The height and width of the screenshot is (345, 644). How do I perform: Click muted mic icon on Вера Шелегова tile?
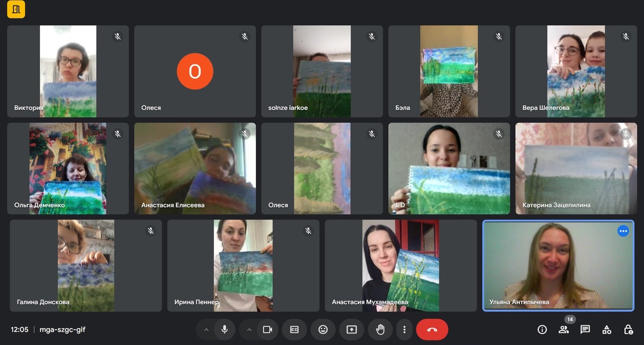[626, 36]
